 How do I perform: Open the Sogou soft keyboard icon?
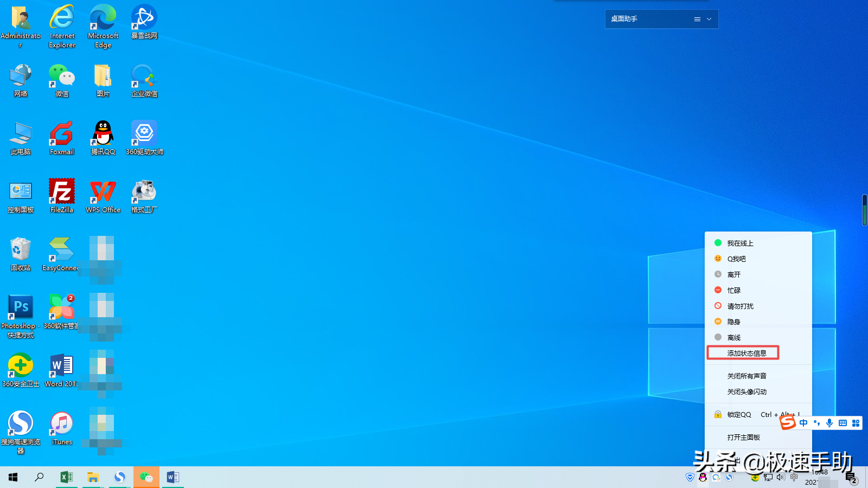(x=843, y=423)
